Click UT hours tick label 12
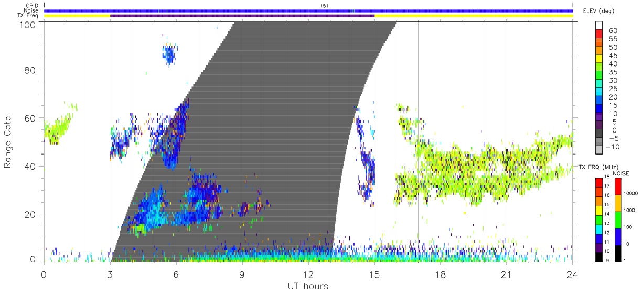This screenshot has height=297, width=644. [x=308, y=274]
